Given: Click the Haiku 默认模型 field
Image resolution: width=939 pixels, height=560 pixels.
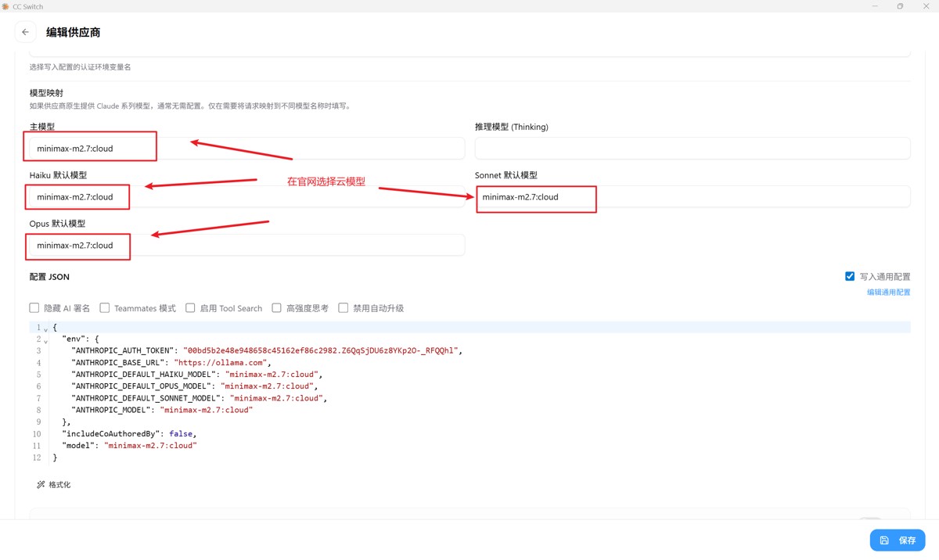Looking at the screenshot, I should (247, 197).
